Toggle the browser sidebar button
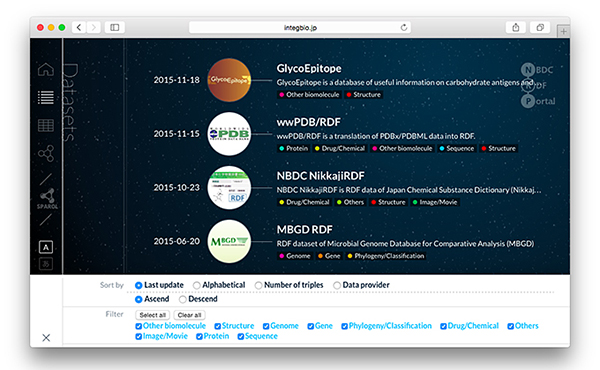The width and height of the screenshot is (600, 370). coord(115,27)
